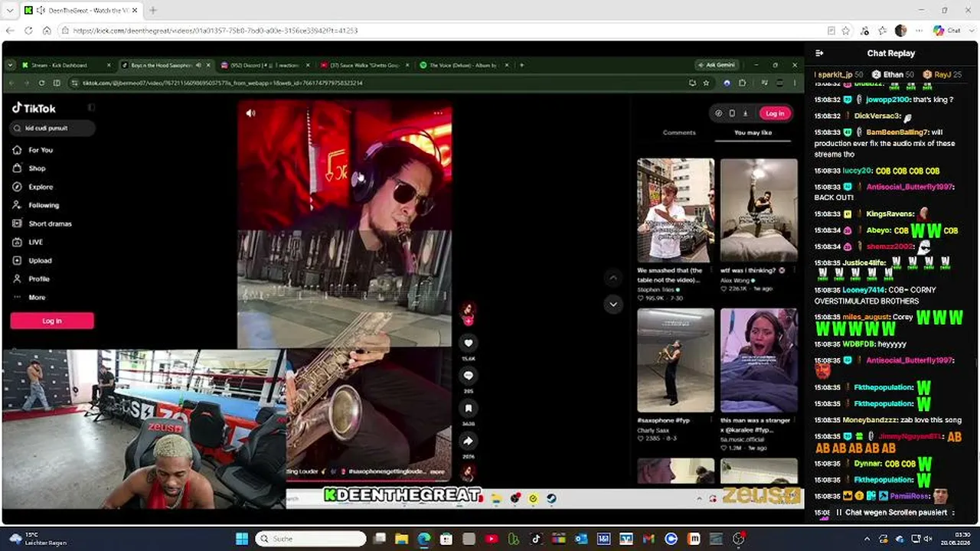Click the username jowopp2100 in chat
The image size is (980, 551).
click(888, 99)
